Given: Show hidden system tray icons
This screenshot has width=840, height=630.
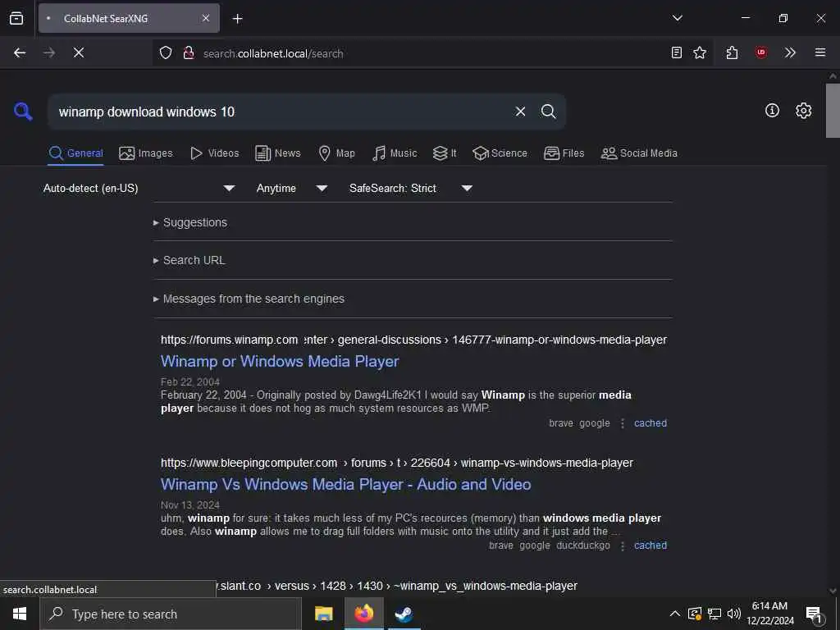Looking at the screenshot, I should click(x=675, y=614).
